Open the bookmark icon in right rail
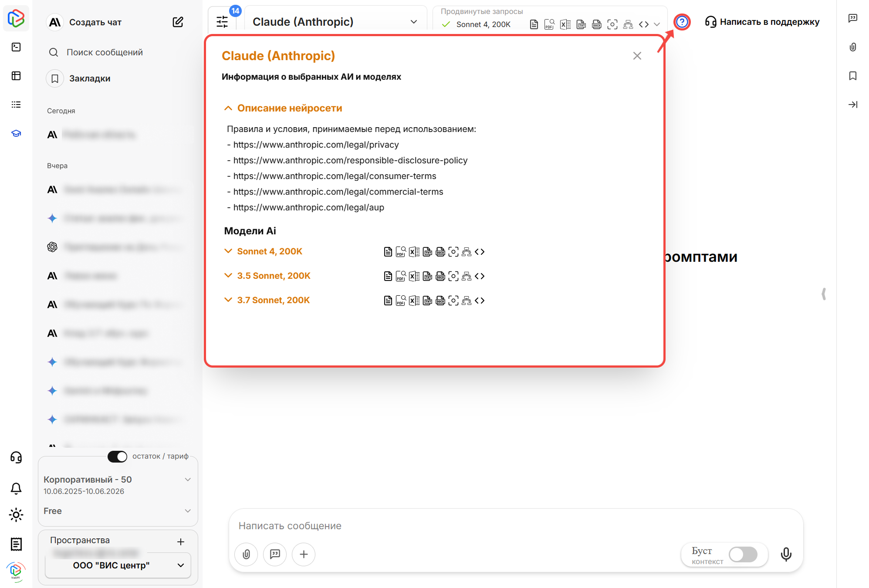The height and width of the screenshot is (588, 869). tap(853, 76)
